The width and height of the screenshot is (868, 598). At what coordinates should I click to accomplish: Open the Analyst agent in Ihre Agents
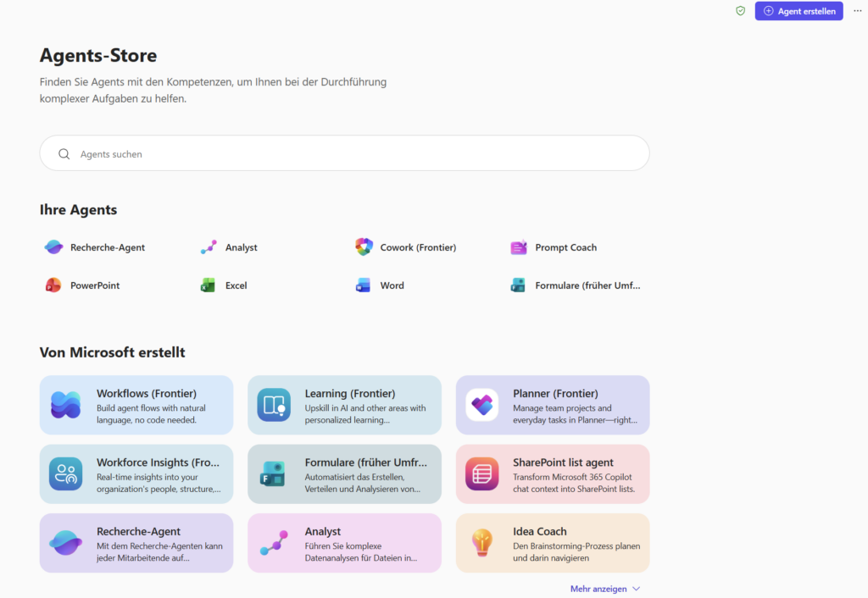(242, 247)
